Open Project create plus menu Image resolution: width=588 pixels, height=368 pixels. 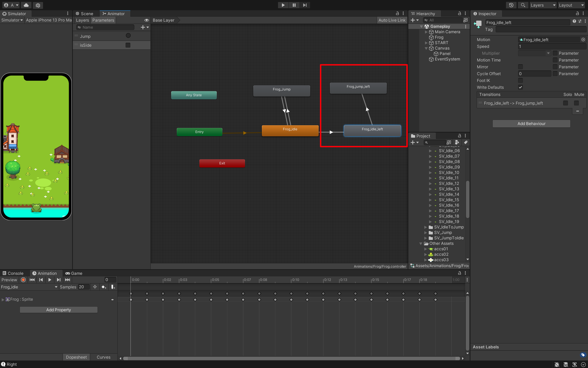tap(414, 142)
